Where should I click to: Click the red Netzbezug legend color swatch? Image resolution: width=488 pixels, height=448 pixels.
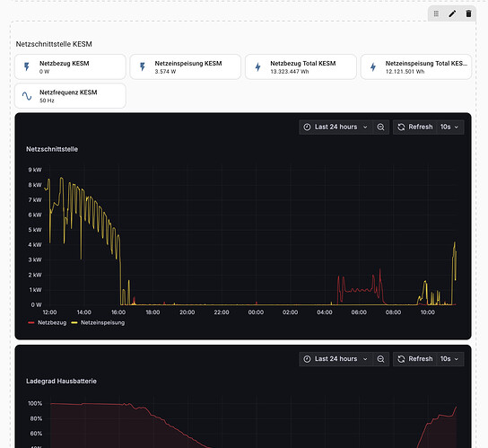tap(31, 323)
